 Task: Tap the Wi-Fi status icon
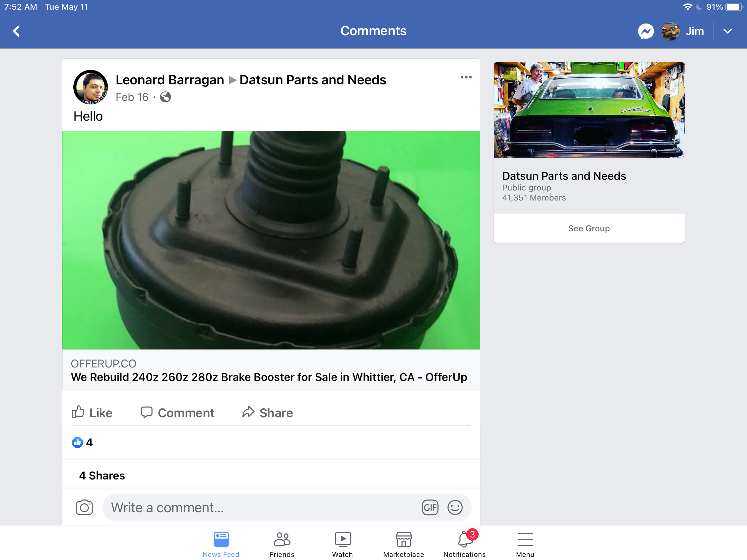(688, 7)
